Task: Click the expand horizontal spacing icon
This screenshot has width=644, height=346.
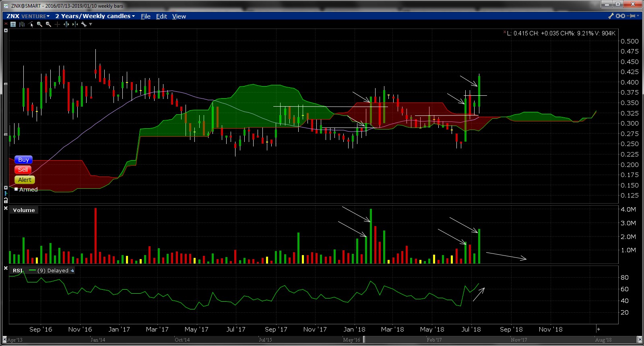Action: click(66, 25)
